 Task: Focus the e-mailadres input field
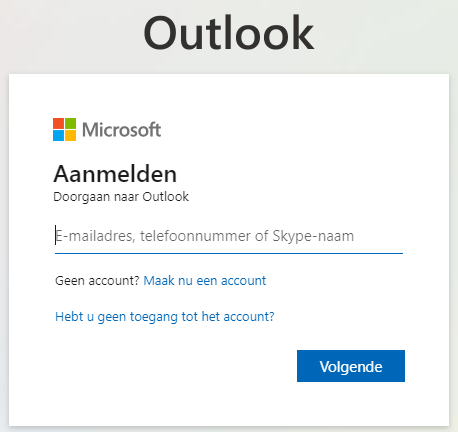click(x=229, y=236)
